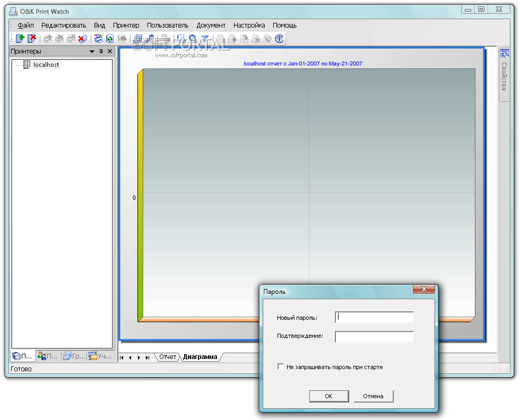Click the refresh toolbar icon with green arrows
This screenshot has height=420, width=520.
tap(110, 39)
